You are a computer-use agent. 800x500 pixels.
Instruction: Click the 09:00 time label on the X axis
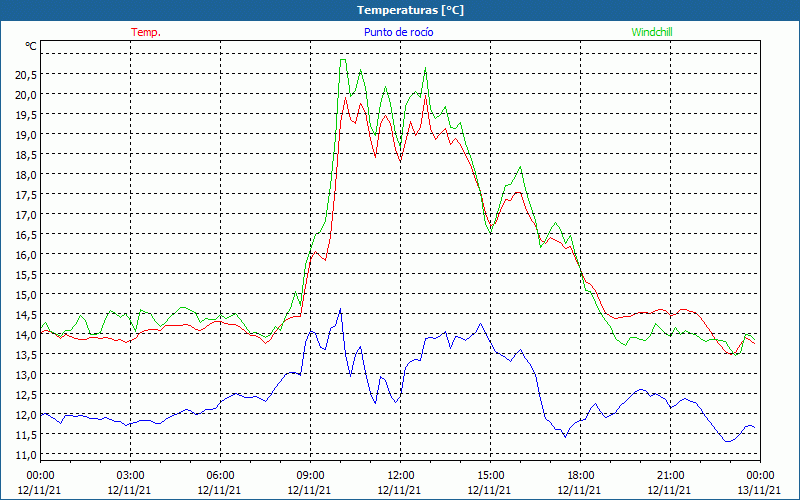click(310, 475)
